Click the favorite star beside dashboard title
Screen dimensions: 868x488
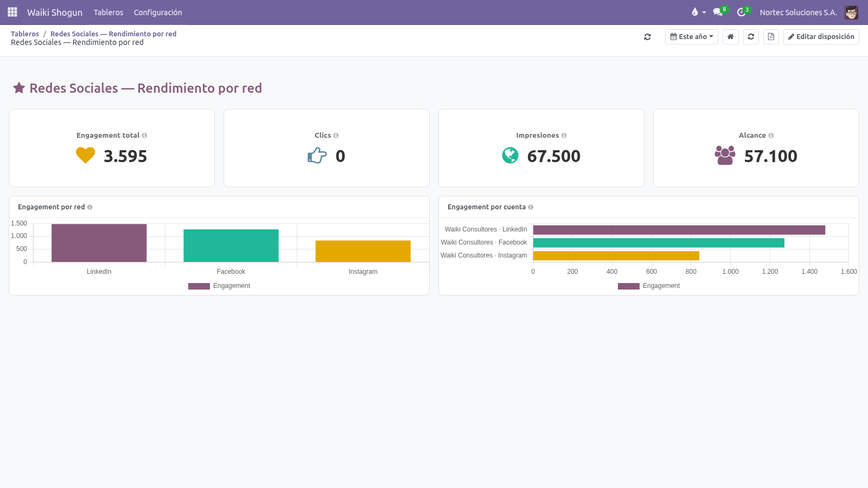(19, 88)
